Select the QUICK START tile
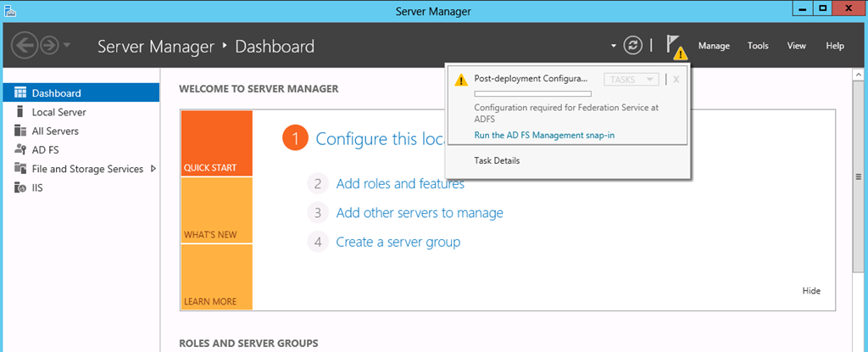The width and height of the screenshot is (868, 352). pos(216,143)
